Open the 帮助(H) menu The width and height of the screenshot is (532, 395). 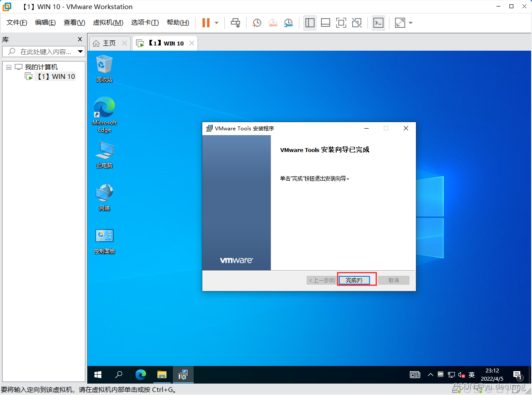(178, 23)
